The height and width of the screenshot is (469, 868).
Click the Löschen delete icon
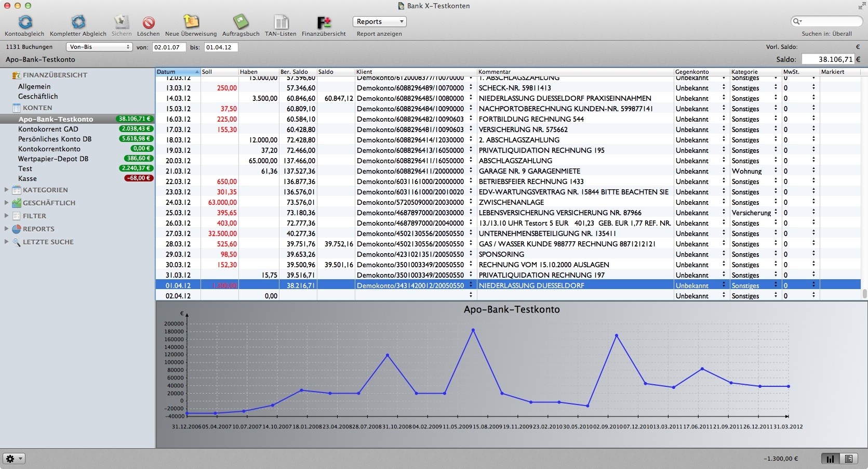[x=149, y=22]
